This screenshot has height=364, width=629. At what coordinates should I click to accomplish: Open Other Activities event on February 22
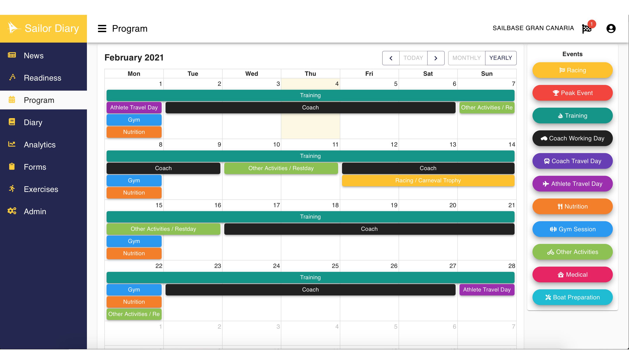click(x=134, y=314)
